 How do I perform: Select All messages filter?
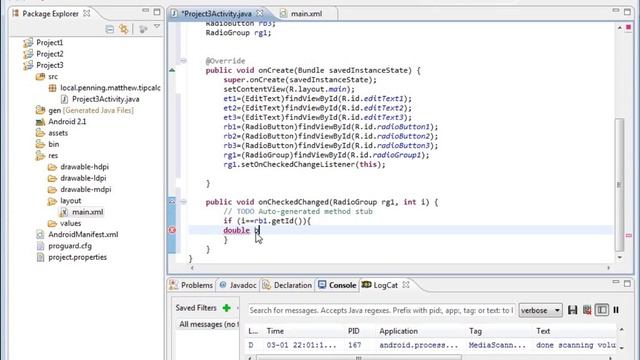(208, 324)
